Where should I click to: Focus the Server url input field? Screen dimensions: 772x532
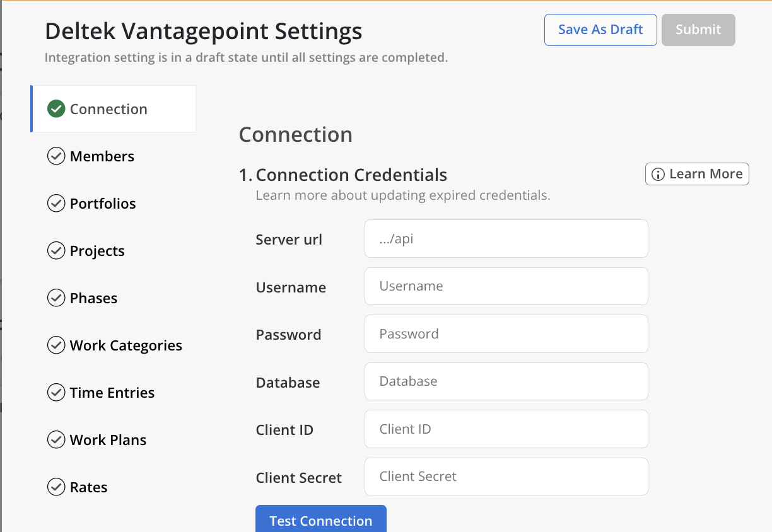click(506, 239)
